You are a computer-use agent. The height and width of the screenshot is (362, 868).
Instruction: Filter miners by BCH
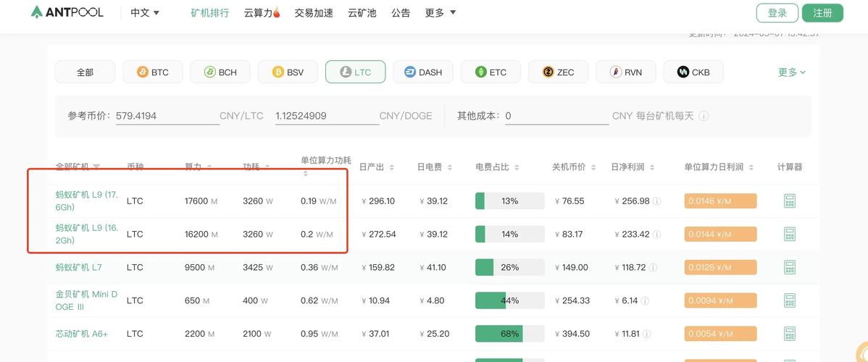coord(220,72)
